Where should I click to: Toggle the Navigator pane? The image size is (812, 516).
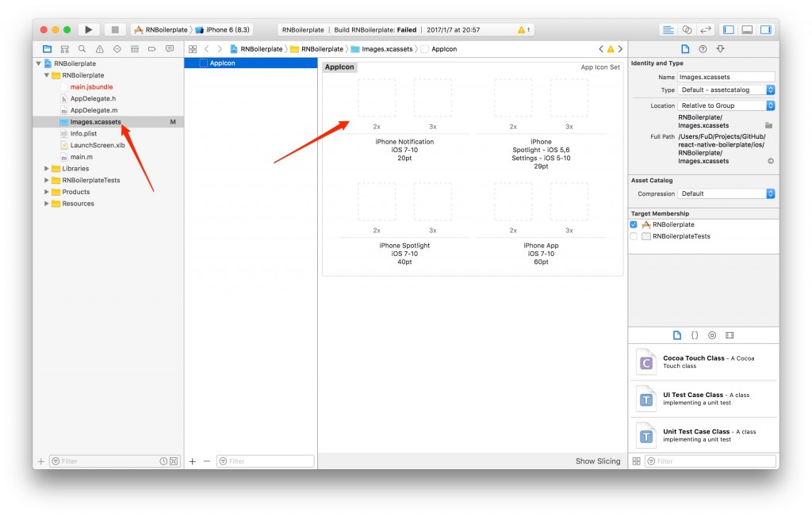(729, 29)
